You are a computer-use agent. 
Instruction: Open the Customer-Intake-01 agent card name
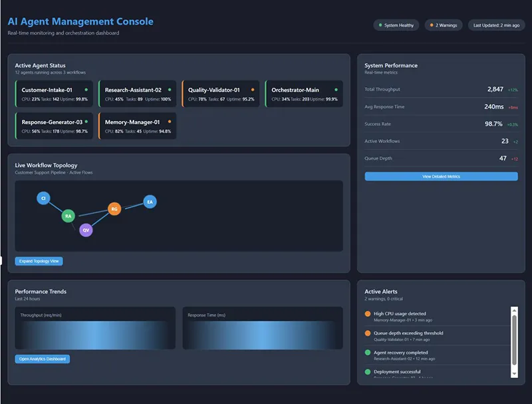tap(47, 90)
